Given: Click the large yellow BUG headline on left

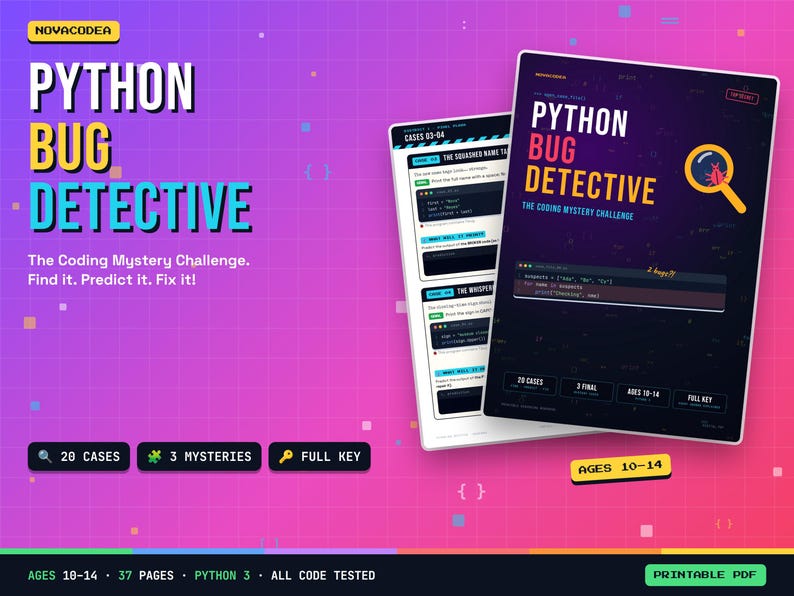Looking at the screenshot, I should (x=70, y=146).
